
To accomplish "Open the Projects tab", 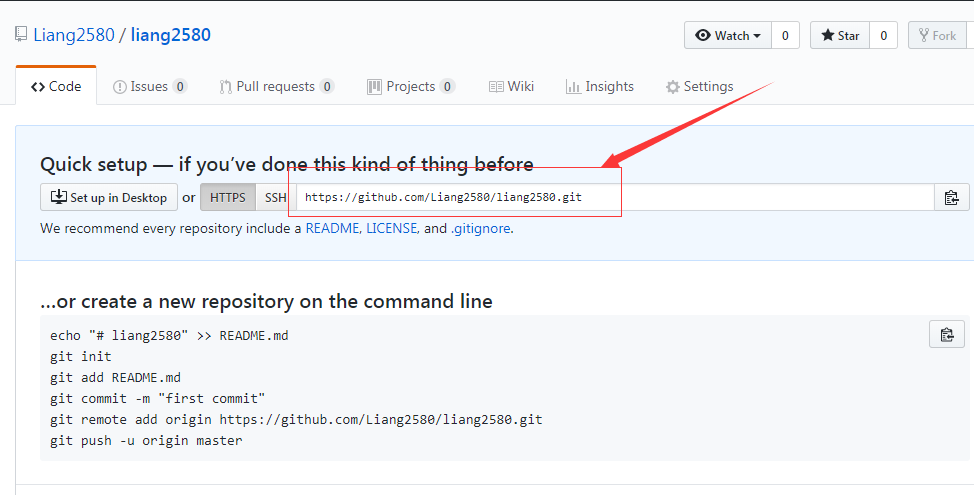I will pos(411,86).
